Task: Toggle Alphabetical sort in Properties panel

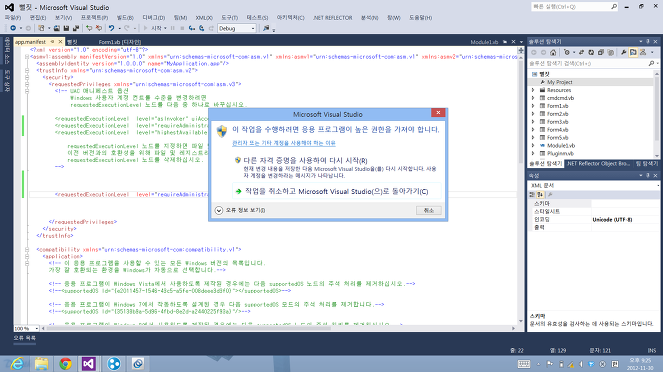Action: (540, 194)
